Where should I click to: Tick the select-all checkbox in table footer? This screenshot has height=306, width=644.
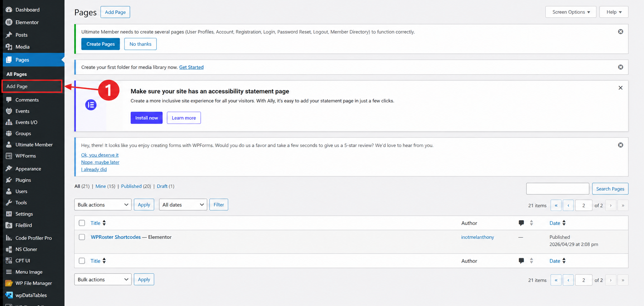[82, 261]
